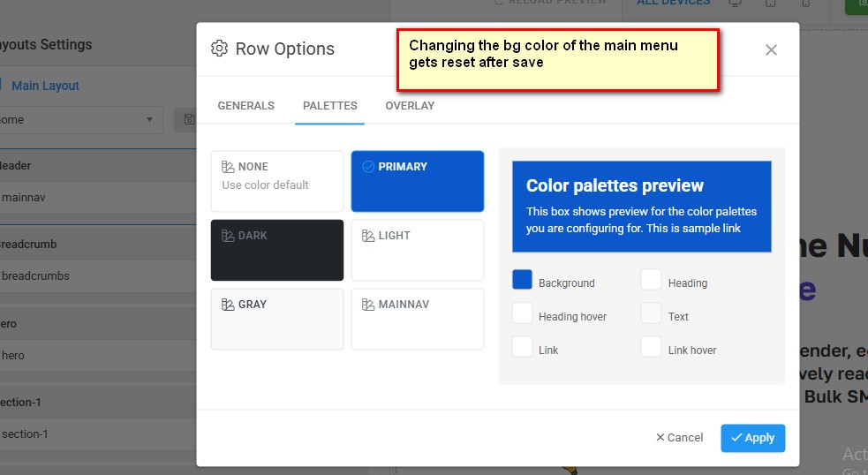868x475 pixels.
Task: Click the palette icon on the GRAY card
Action: click(228, 305)
